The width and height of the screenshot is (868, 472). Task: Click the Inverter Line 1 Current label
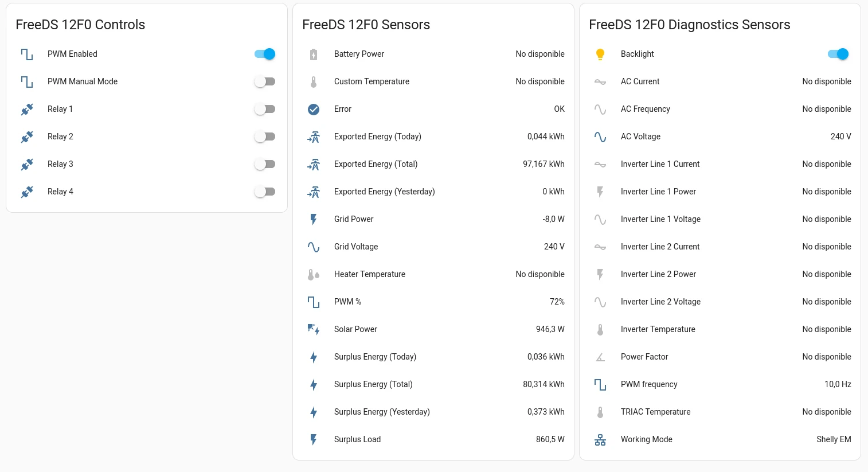pyautogui.click(x=660, y=164)
